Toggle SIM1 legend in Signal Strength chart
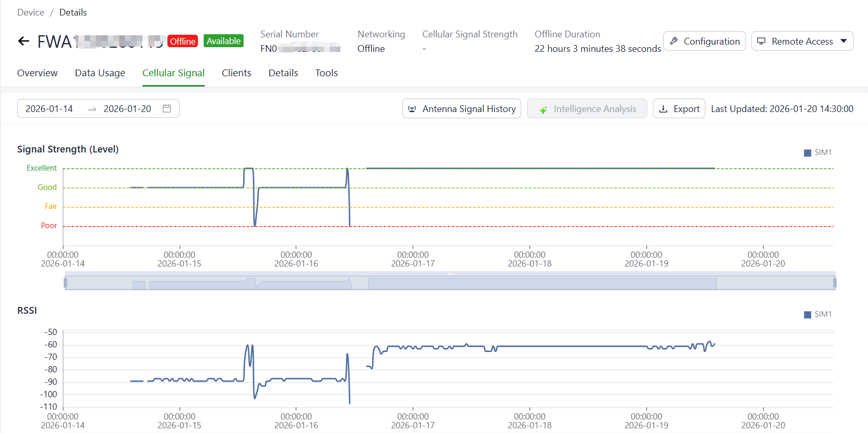868x433 pixels. tap(817, 152)
